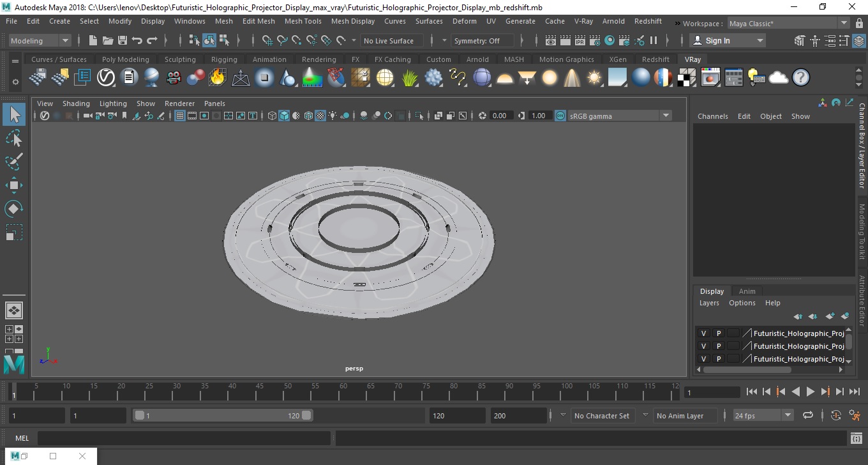Click the range slider right handle at 120
Viewport: 868px width, 465px height.
[x=306, y=415]
